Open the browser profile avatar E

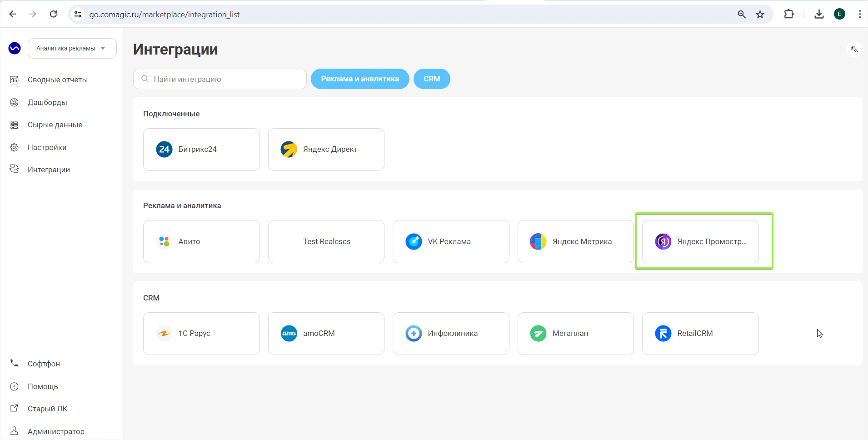[x=840, y=14]
